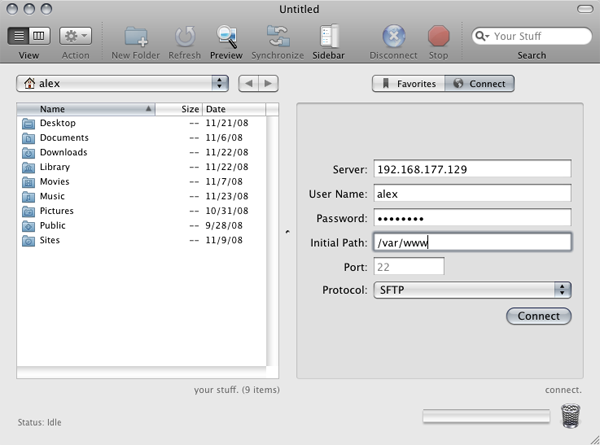Viewport: 600px width, 445px height.
Task: Sort files by Date column
Action: pyautogui.click(x=233, y=109)
